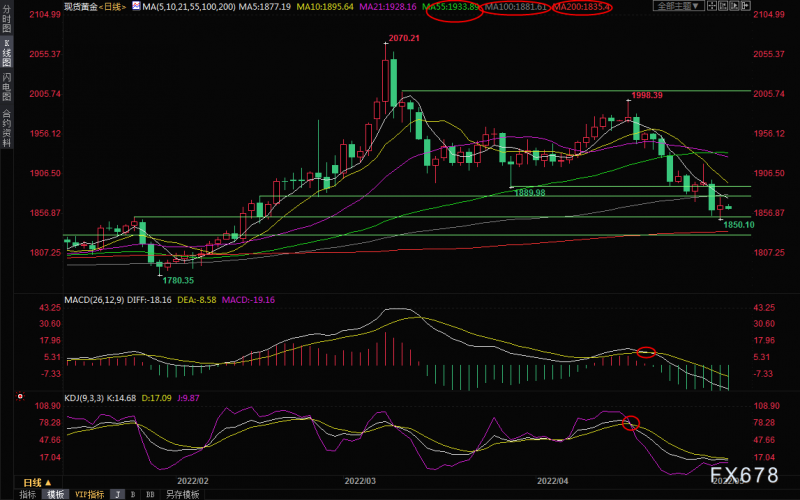The height and width of the screenshot is (500, 800).
Task: Click the MA21:1928.16 value
Action: click(x=388, y=7)
